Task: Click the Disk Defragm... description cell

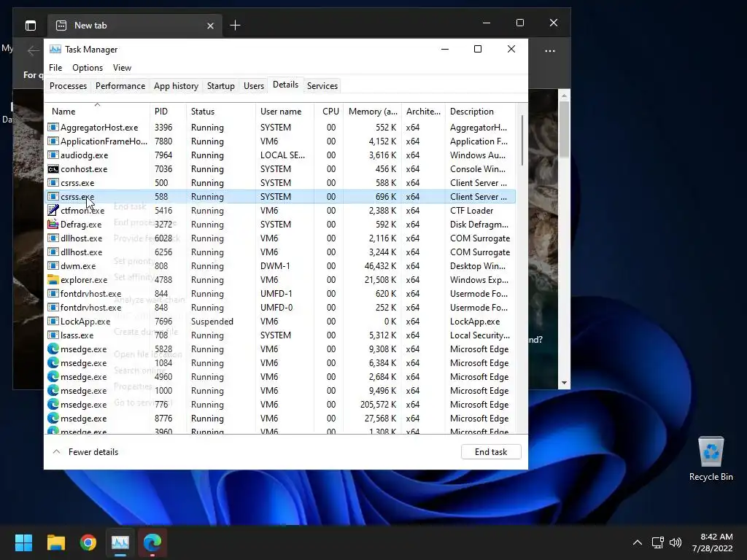Action: (x=479, y=225)
